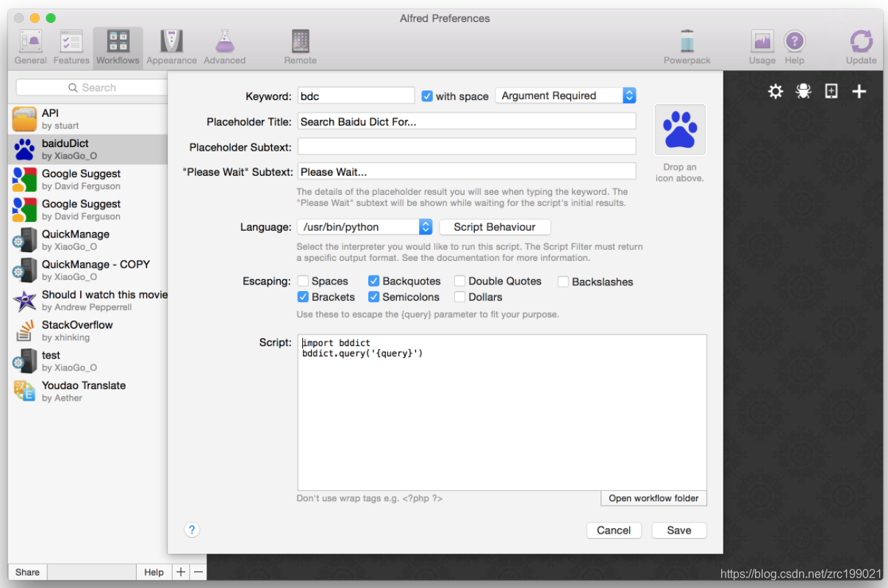The width and height of the screenshot is (888, 588).
Task: Switch to the Workflows pane
Action: [118, 48]
